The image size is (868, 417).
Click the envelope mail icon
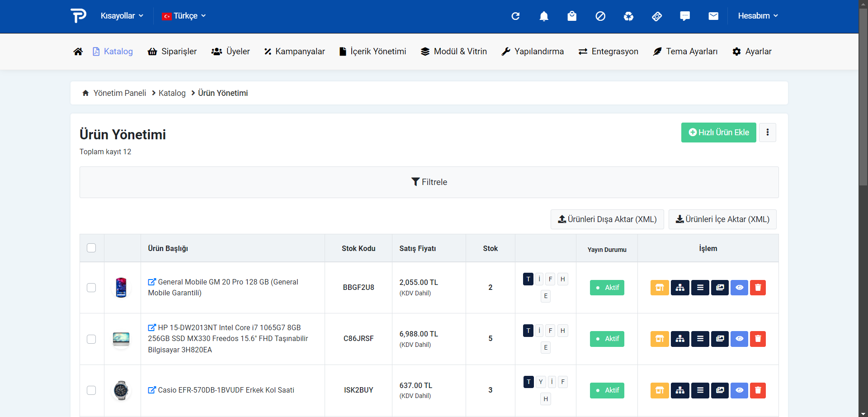point(713,16)
